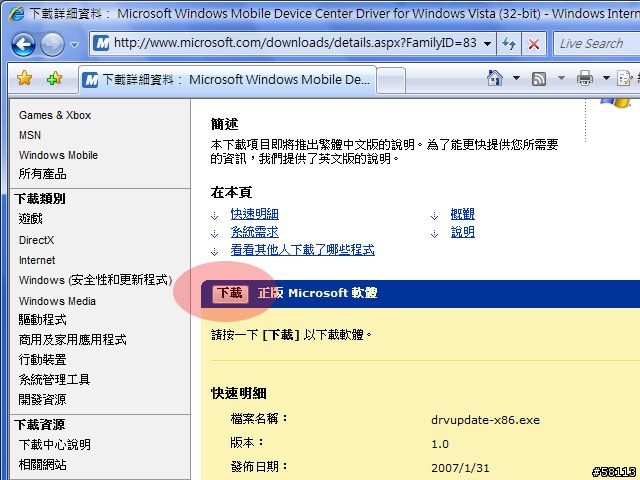Click the 下載 download button

(230, 293)
